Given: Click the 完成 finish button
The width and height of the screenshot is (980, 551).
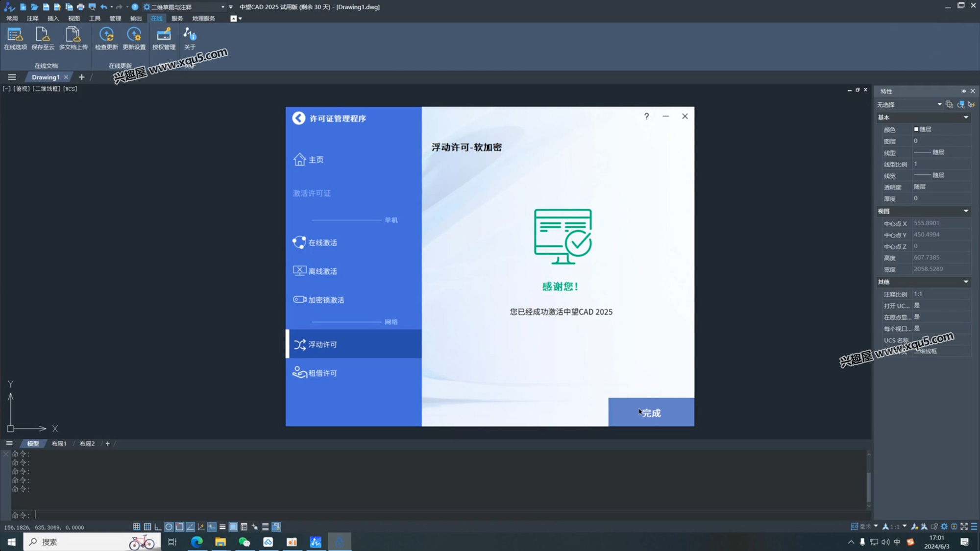Looking at the screenshot, I should pos(651,412).
